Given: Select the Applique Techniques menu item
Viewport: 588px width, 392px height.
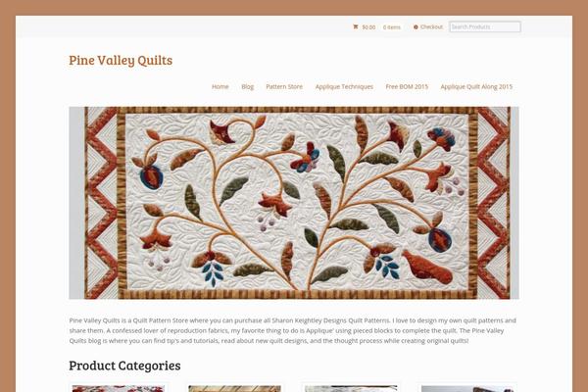Looking at the screenshot, I should click(344, 86).
